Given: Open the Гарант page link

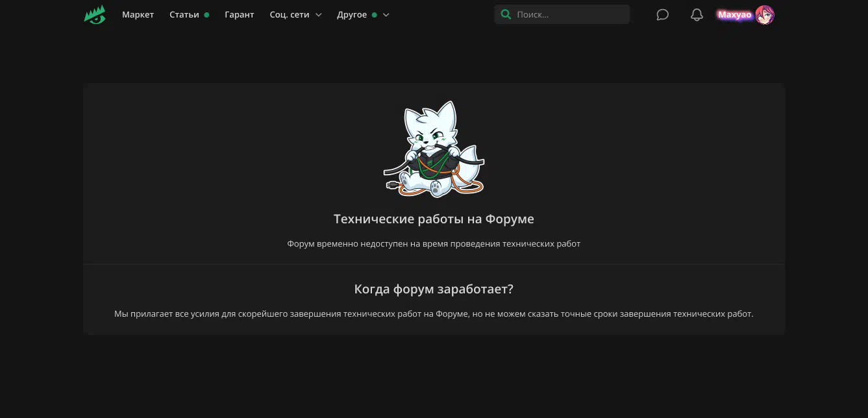Looking at the screenshot, I should (239, 14).
